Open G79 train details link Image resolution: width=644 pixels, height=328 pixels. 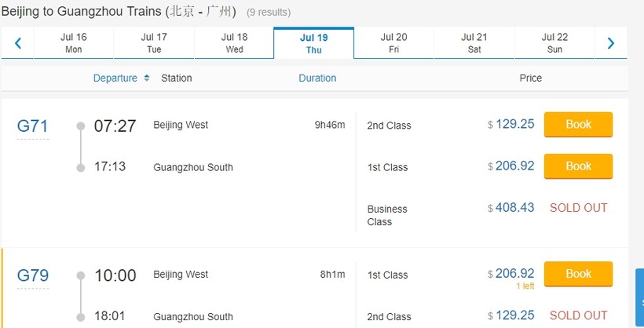[x=33, y=275]
